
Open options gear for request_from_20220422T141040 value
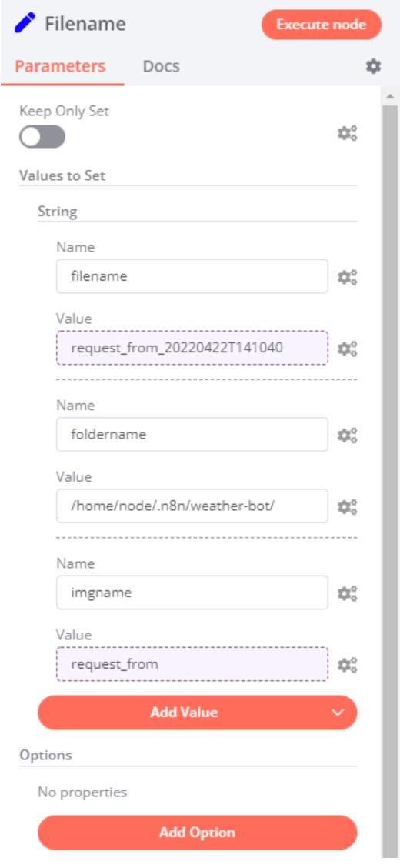(x=348, y=348)
